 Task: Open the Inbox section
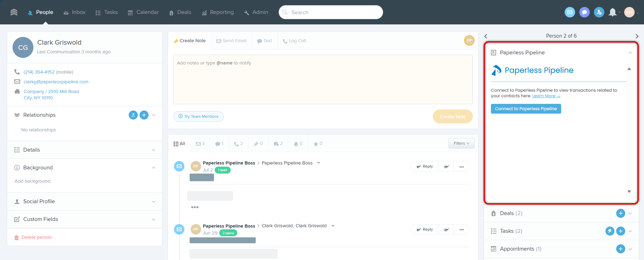(x=74, y=12)
